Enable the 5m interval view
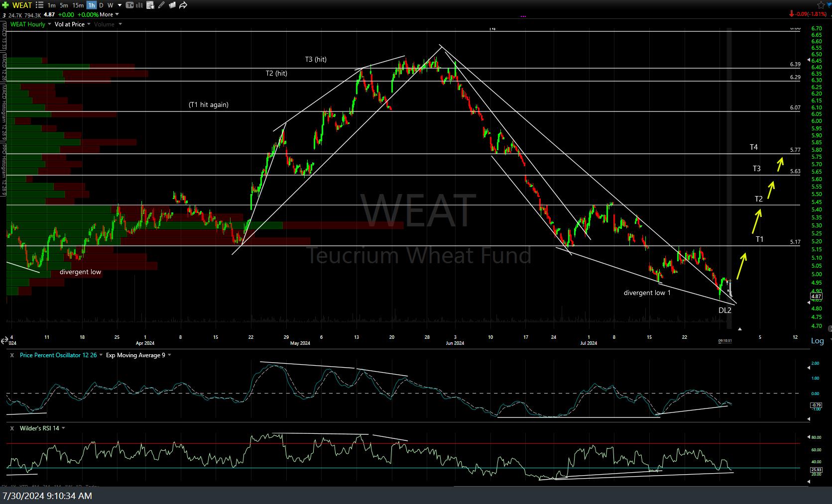The image size is (832, 504). 63,5
